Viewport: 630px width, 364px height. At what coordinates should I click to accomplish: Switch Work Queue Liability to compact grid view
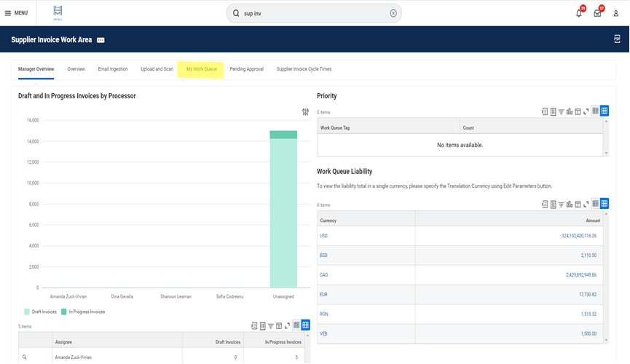click(596, 204)
